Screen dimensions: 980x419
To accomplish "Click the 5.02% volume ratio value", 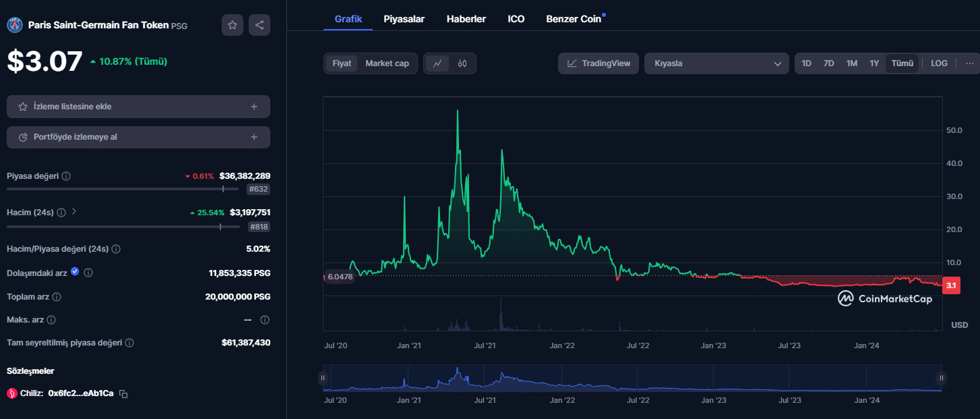I will (x=258, y=249).
